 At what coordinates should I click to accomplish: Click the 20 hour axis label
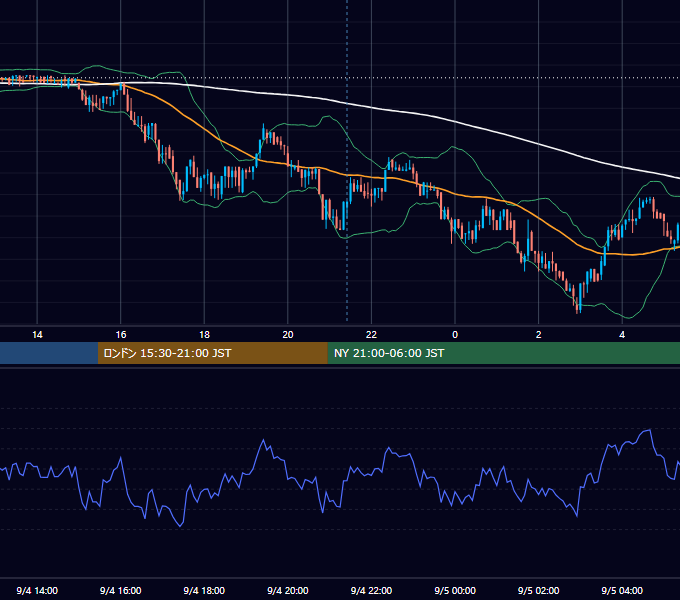click(x=288, y=335)
